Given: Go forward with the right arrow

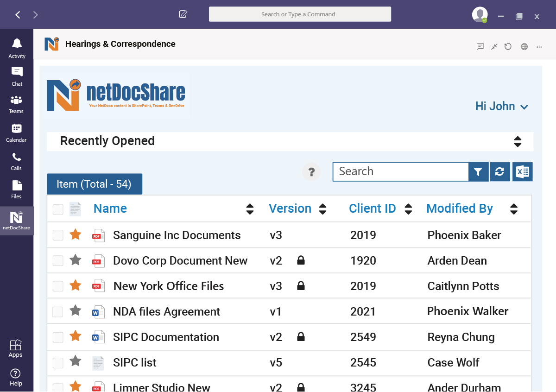Looking at the screenshot, I should tap(36, 15).
